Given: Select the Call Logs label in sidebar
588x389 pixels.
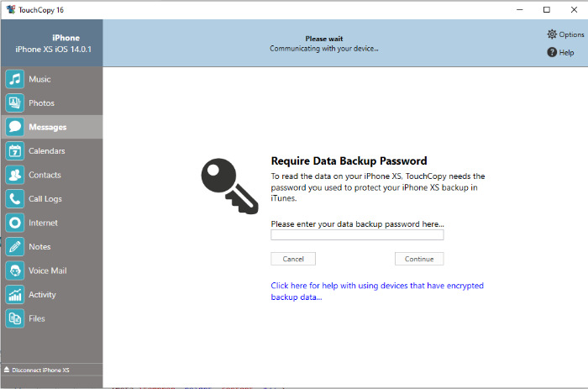Looking at the screenshot, I should [x=45, y=199].
